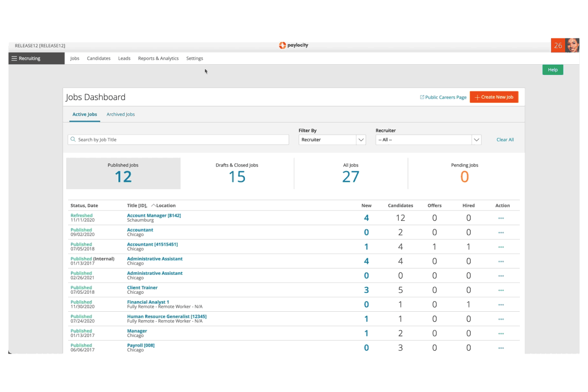Select the Drafts & Closed Jobs tile

click(237, 173)
